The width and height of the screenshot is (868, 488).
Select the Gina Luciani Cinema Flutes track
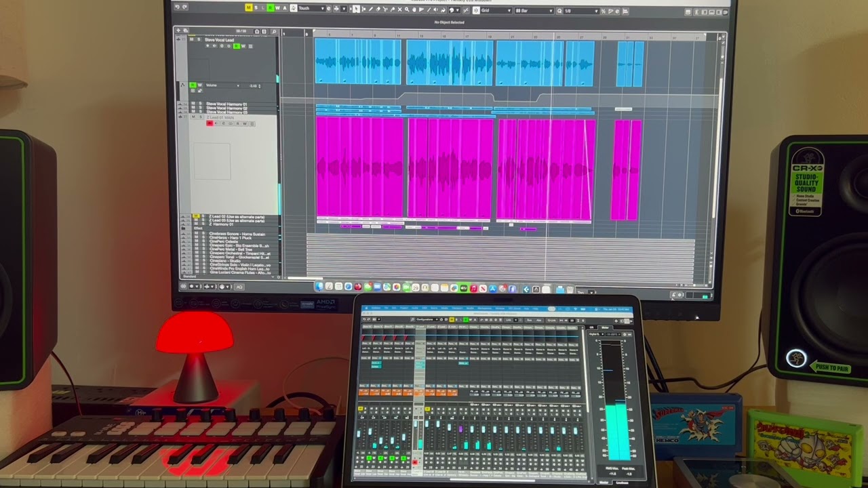click(240, 272)
